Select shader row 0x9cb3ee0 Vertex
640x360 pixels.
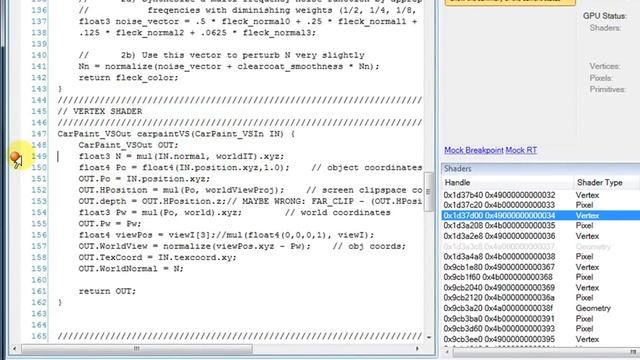click(540, 339)
